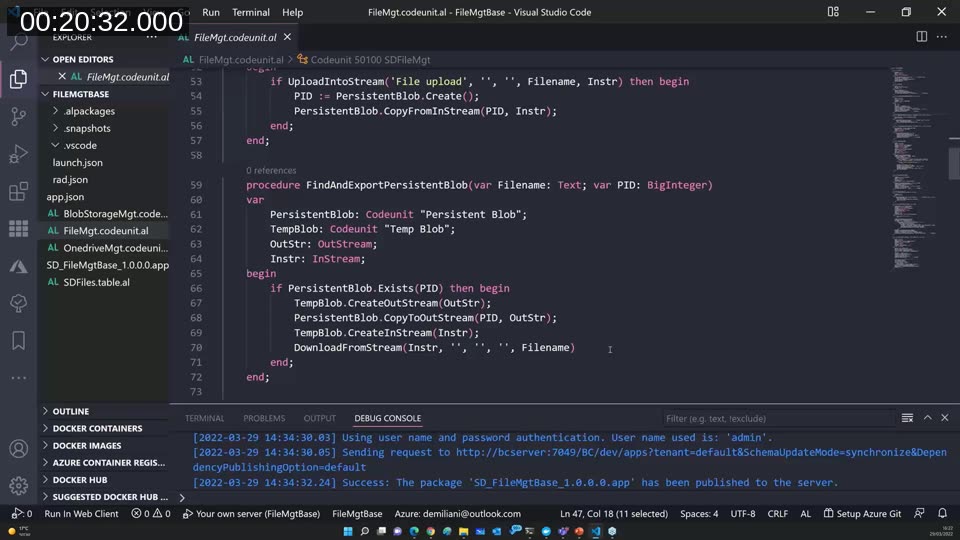Change encoding via UTF-8 status item

[x=743, y=514]
